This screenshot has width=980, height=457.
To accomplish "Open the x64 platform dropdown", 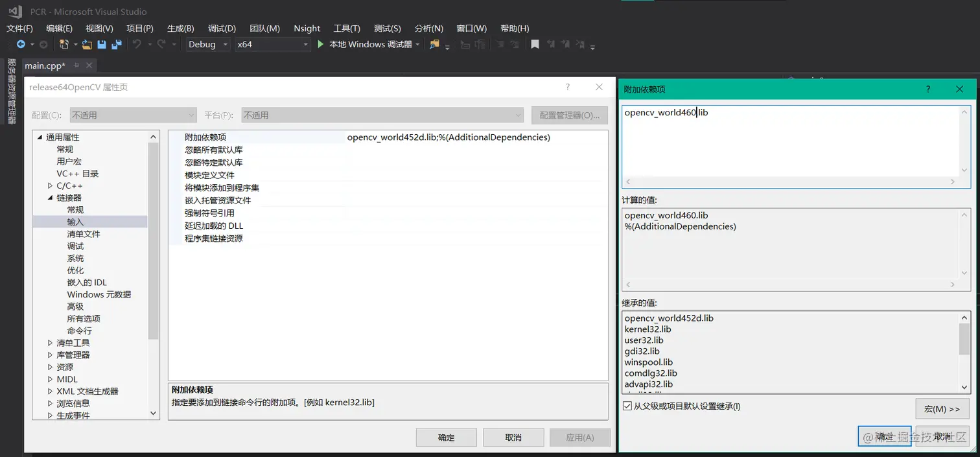I will point(272,44).
